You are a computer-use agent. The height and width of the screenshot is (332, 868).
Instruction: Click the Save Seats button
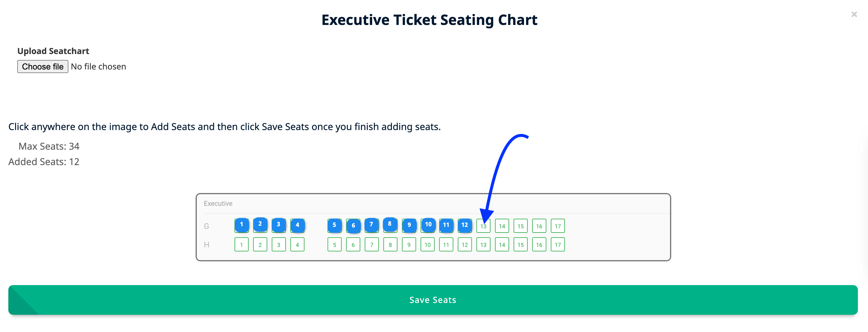pos(432,300)
